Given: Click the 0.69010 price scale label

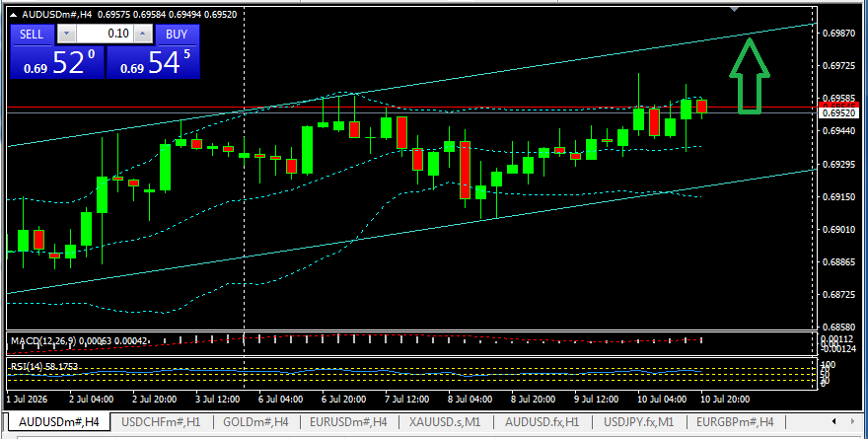Looking at the screenshot, I should [x=839, y=229].
